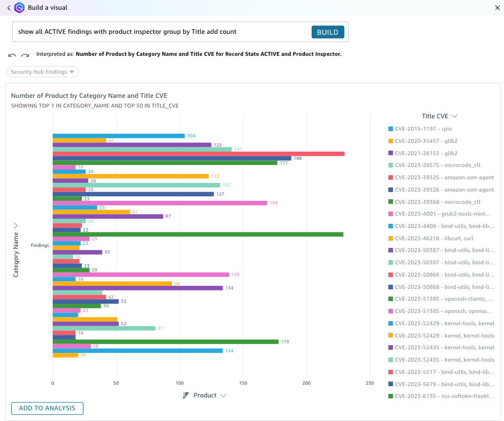Click ADD TO ANALYSIS
The height and width of the screenshot is (421, 504).
coord(47,408)
